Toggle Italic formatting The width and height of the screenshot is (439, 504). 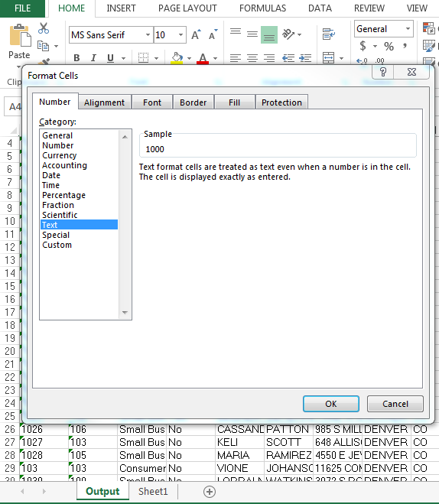[x=93, y=58]
